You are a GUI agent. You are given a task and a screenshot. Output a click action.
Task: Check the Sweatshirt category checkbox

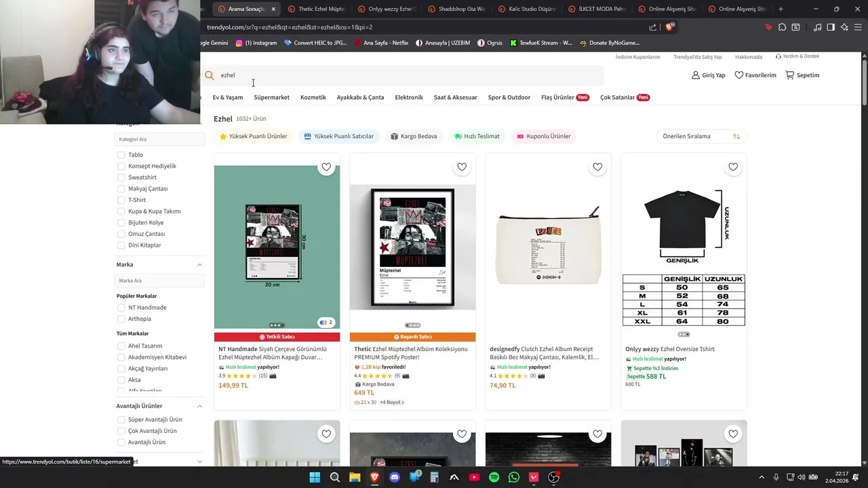pyautogui.click(x=121, y=178)
